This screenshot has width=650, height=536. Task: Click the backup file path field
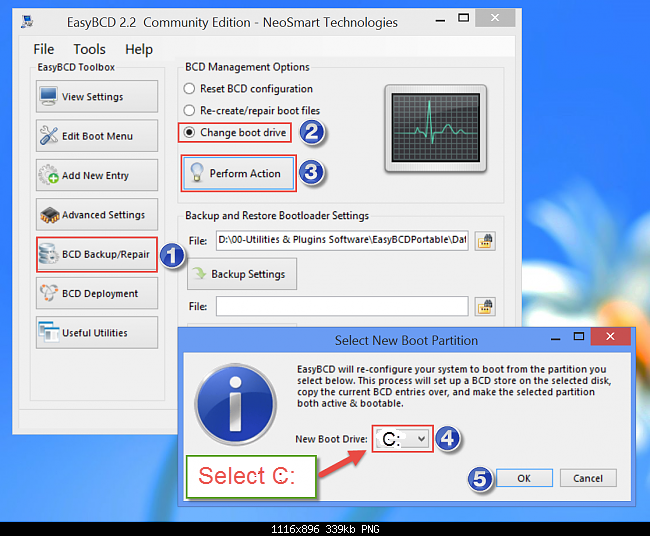342,240
